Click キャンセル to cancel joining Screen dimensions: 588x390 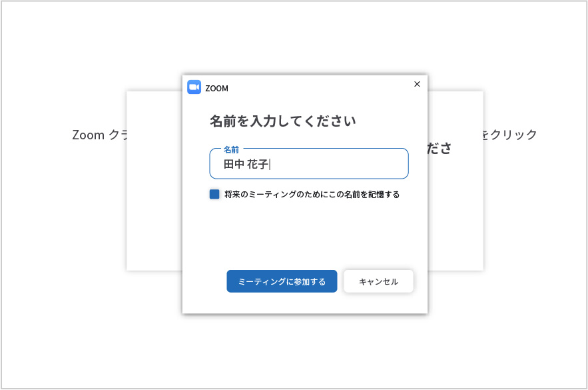(x=378, y=281)
